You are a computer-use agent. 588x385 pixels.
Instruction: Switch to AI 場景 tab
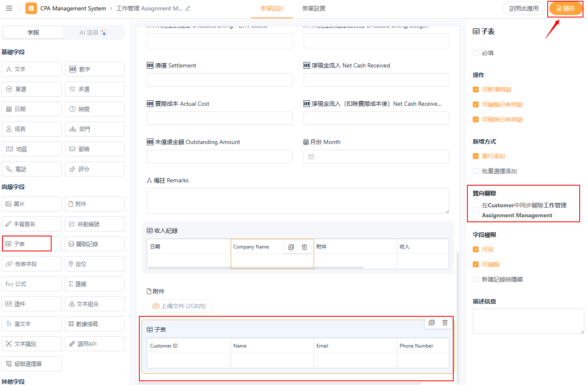[93, 32]
